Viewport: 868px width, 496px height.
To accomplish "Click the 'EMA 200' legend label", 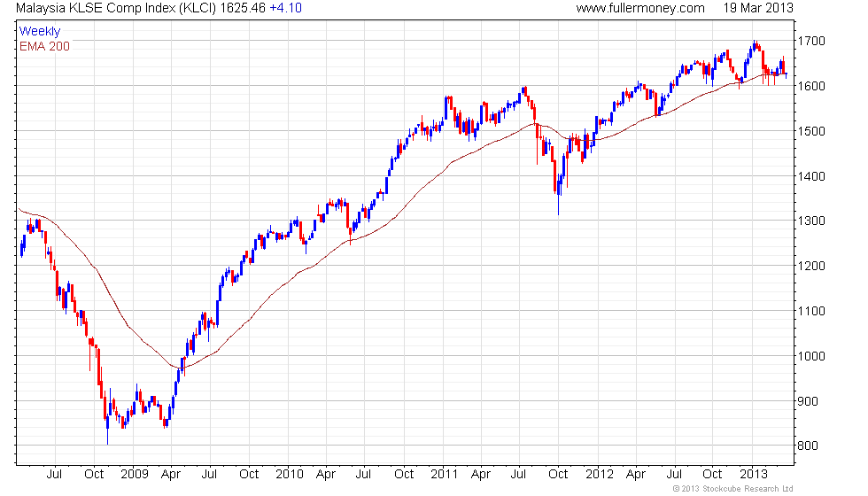I will (45, 46).
